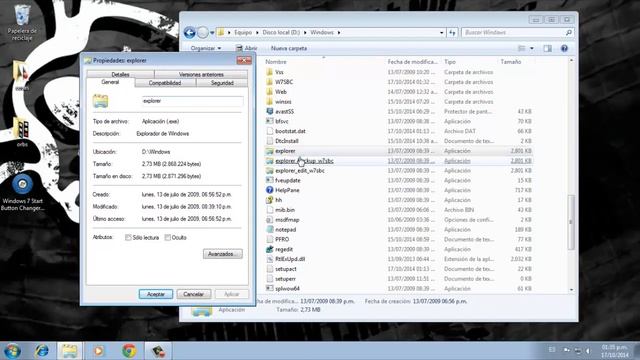This screenshot has height=360, width=640.
Task: Select the notepad application icon
Action: 269,229
